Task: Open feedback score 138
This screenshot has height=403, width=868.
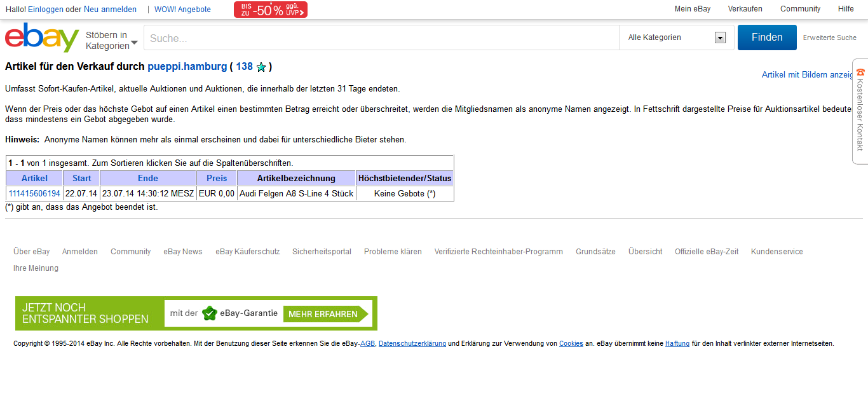Action: click(x=245, y=66)
